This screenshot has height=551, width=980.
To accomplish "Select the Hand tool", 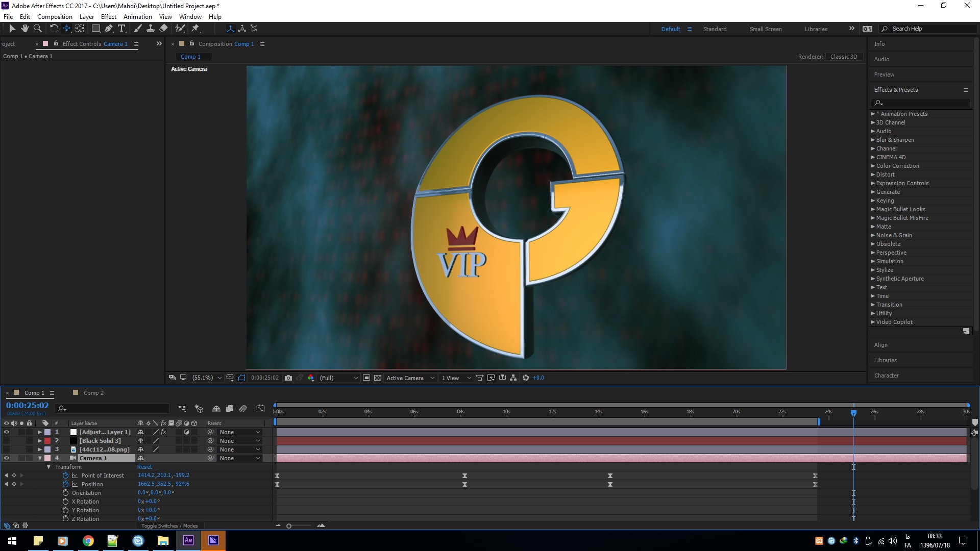I will click(24, 29).
